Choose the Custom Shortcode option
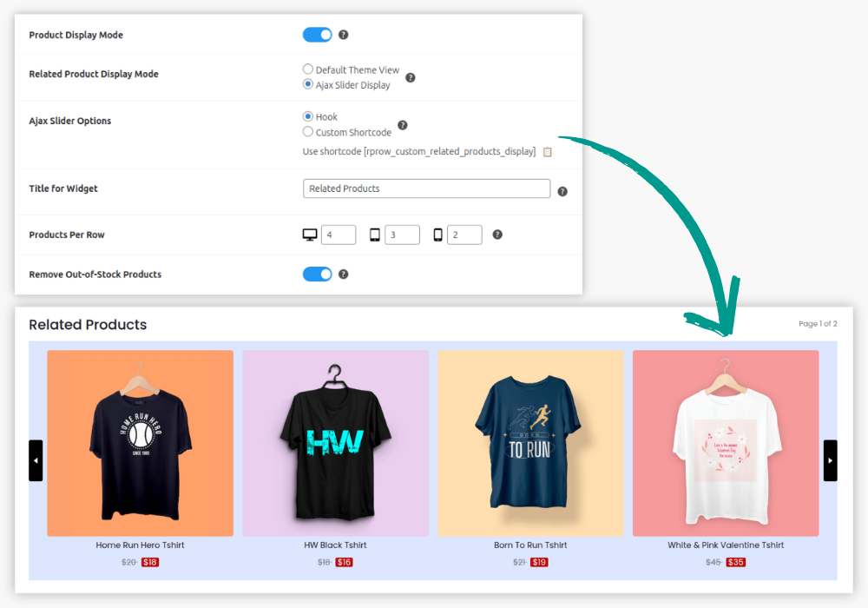Viewport: 868px width, 608px height. click(x=308, y=132)
